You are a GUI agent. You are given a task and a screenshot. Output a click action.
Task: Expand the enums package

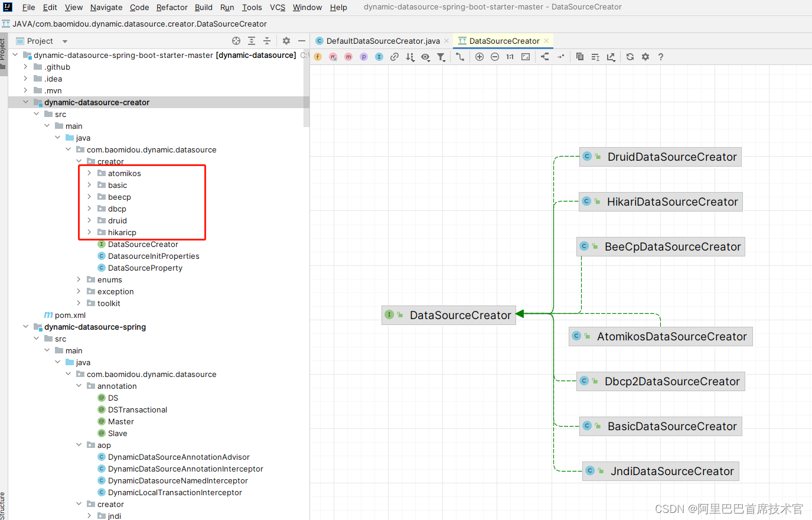pos(79,279)
